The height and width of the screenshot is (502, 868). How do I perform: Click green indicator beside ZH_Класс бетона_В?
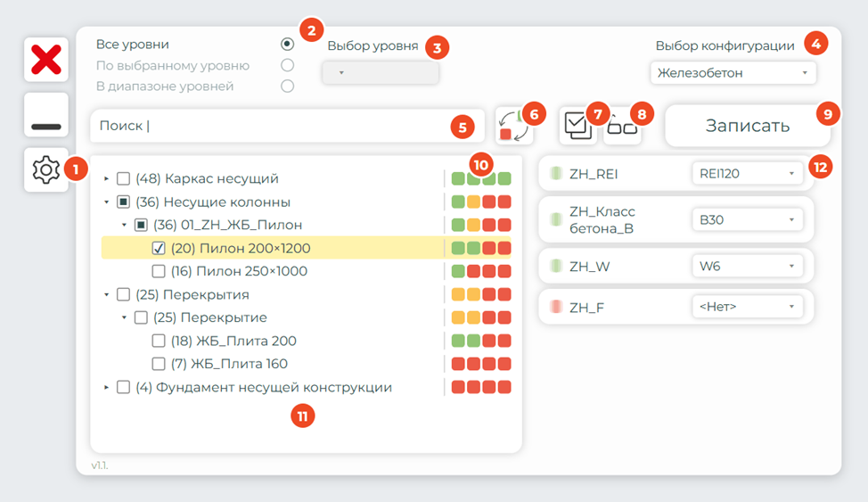click(556, 220)
